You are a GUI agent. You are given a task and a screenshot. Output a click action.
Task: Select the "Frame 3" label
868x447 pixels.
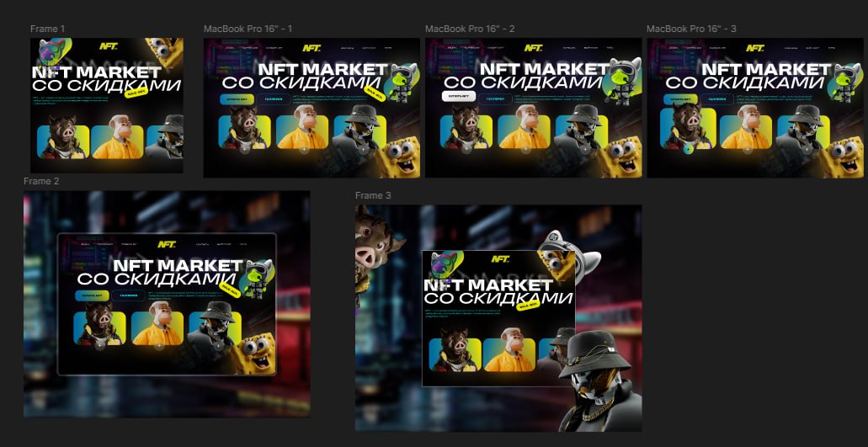(373, 196)
